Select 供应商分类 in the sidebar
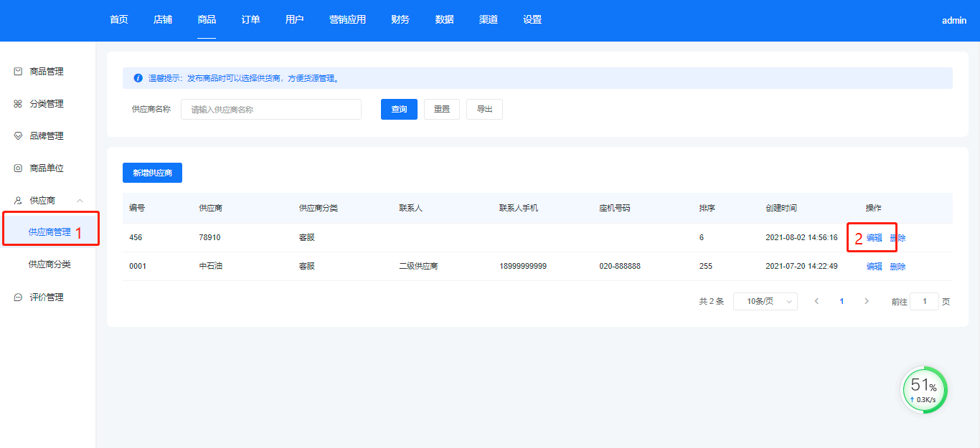Image resolution: width=980 pixels, height=448 pixels. coord(50,264)
